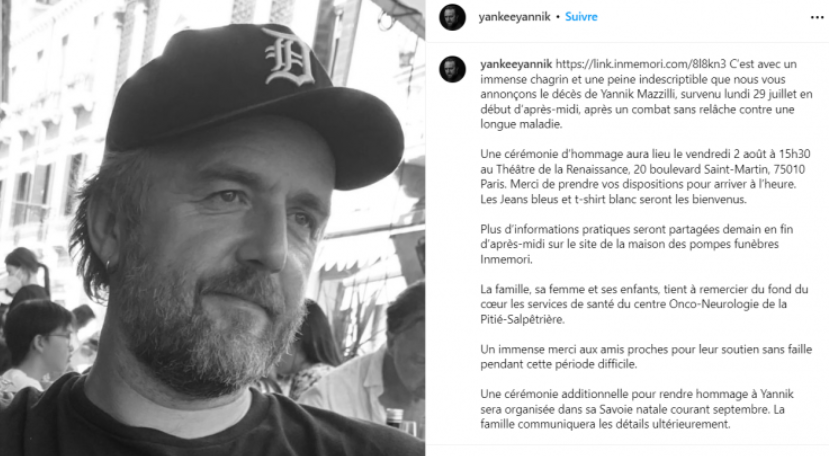Click the "Une cérémonie additionnelle" paragraph
This screenshot has width=829, height=456.
637,409
